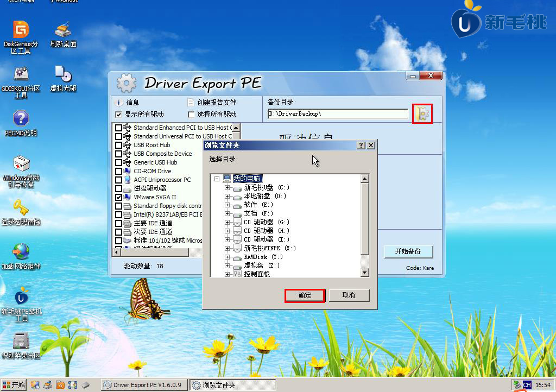Click the folder tree scrollbar down arrow
Image resolution: width=556 pixels, height=392 pixels.
pos(364,272)
